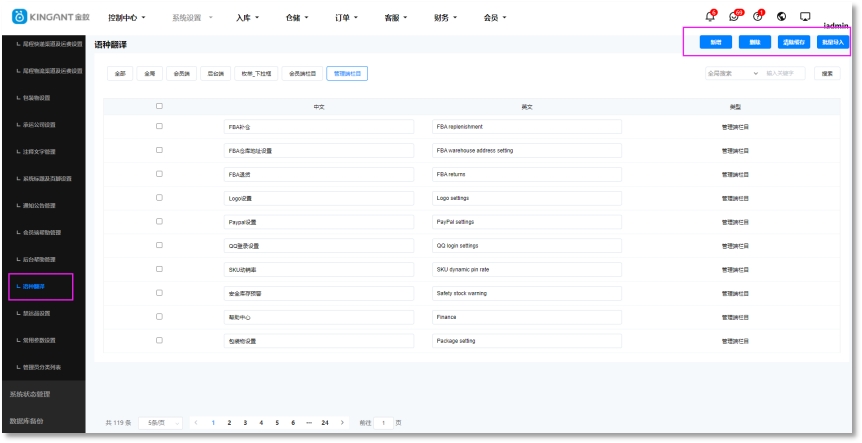862x443 pixels.
Task: Click the previous page arrow in pagination
Action: point(196,423)
